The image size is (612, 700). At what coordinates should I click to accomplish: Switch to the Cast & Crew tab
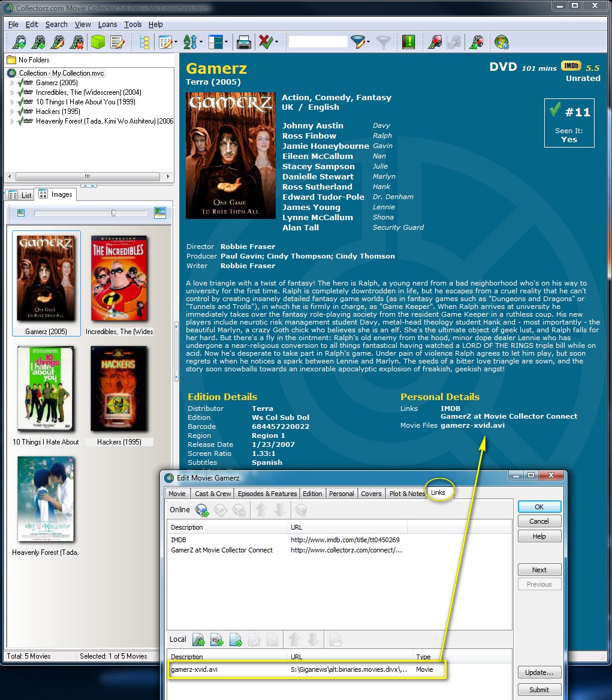pyautogui.click(x=213, y=493)
